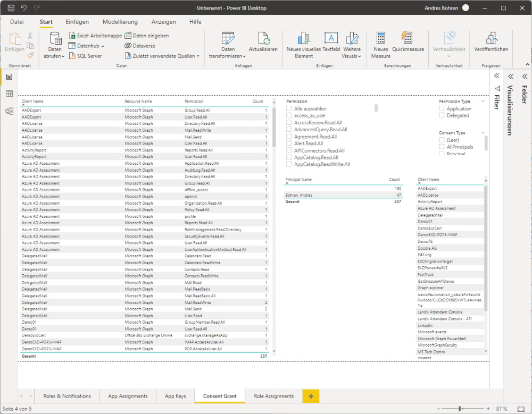Switch to Modellierung ribbon tab
Image resolution: width=532 pixels, height=414 pixels.
click(120, 22)
